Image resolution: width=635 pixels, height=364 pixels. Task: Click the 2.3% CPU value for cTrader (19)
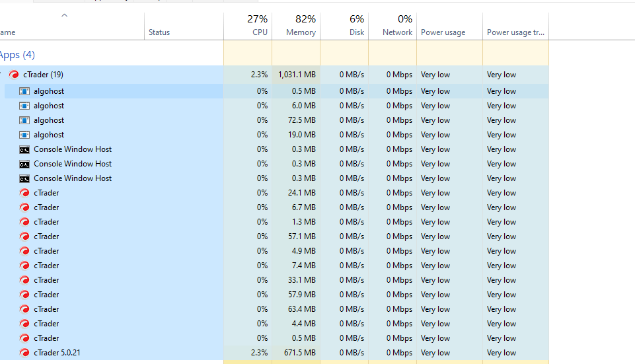point(259,75)
